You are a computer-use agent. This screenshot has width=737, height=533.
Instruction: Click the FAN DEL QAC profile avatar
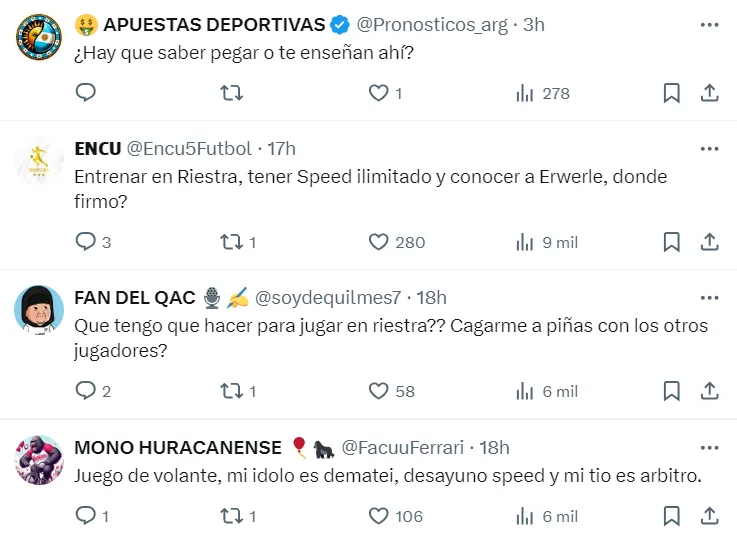click(39, 309)
